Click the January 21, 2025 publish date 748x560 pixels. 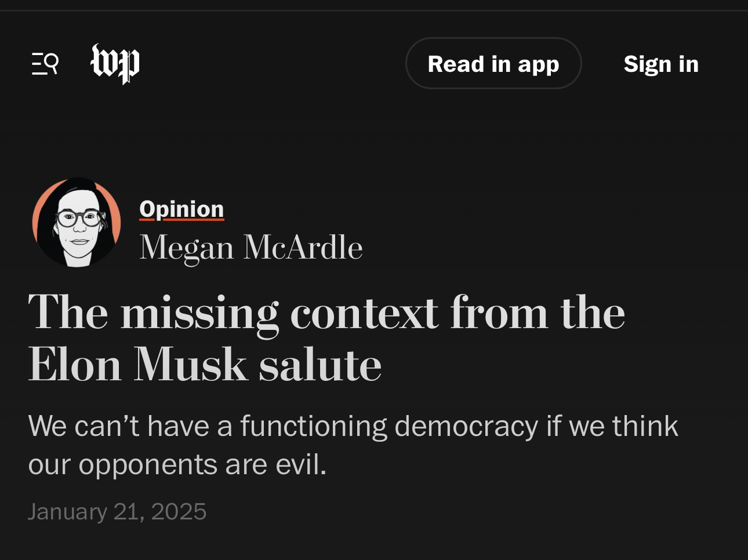[x=117, y=511]
